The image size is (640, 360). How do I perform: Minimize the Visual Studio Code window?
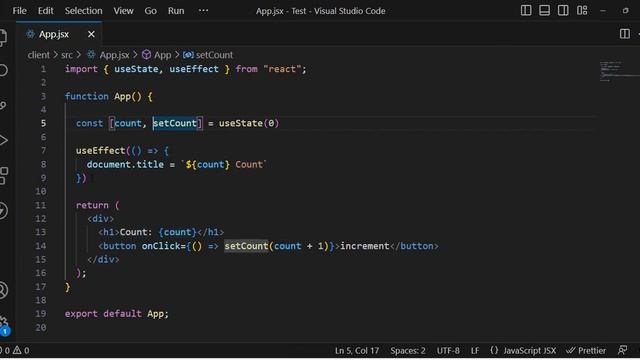coord(603,11)
